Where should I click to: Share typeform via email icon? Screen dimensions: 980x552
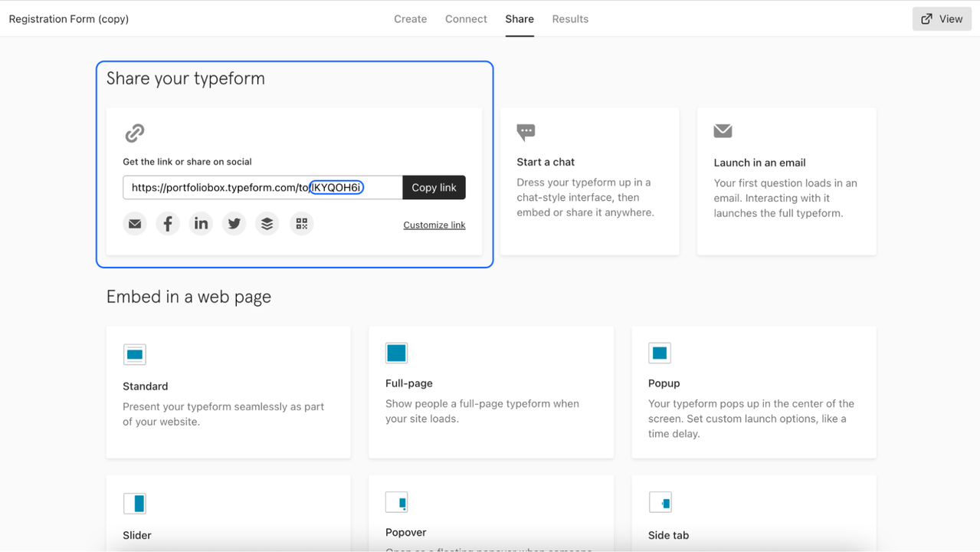[x=135, y=224]
